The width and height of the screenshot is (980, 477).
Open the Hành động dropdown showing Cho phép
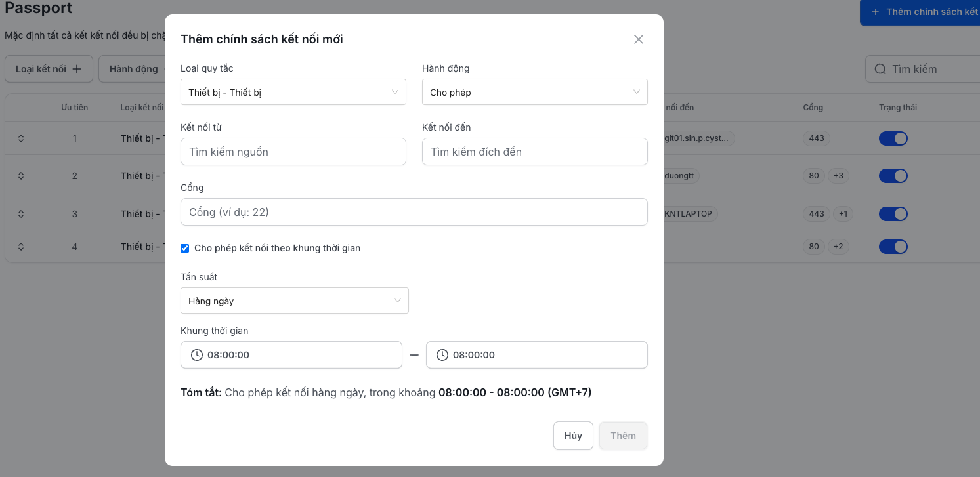click(x=534, y=92)
